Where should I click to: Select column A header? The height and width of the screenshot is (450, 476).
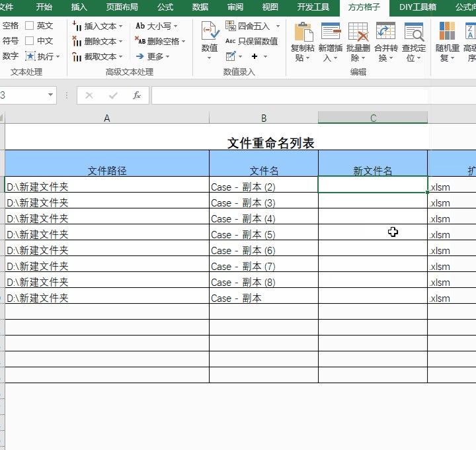(x=107, y=118)
